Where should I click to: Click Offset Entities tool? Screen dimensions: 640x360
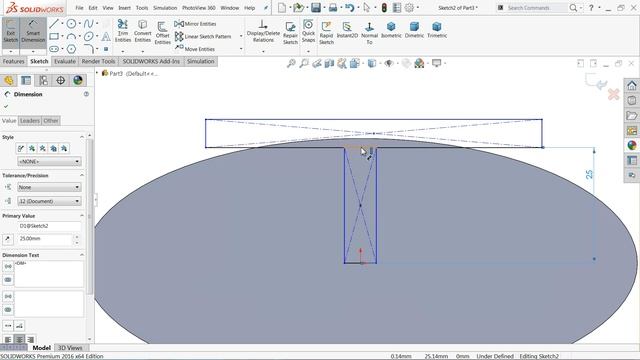point(162,33)
